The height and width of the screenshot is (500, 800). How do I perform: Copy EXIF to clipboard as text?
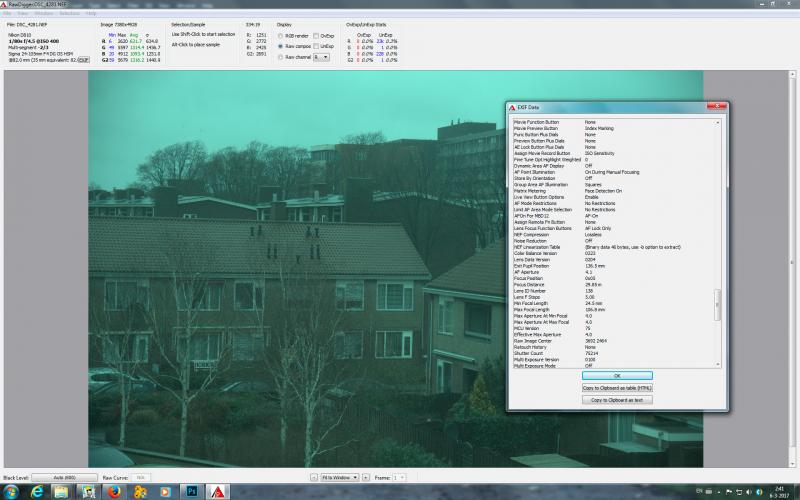(617, 400)
